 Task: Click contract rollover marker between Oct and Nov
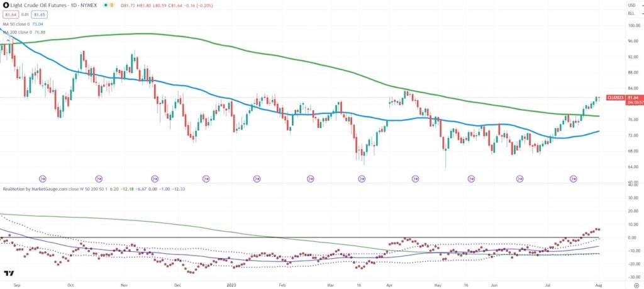[99, 179]
